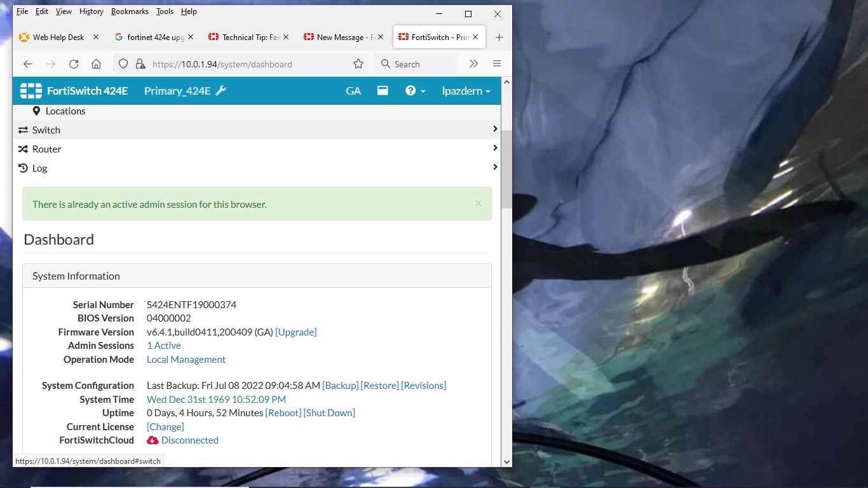Viewport: 868px width, 488px height.
Task: Click the URL address bar
Action: tap(241, 64)
